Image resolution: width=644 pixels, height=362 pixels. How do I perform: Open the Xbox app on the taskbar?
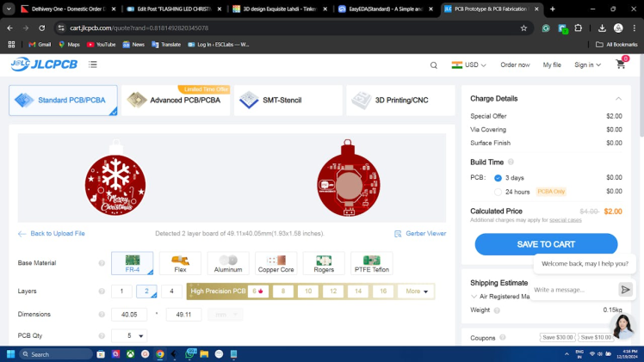130,354
